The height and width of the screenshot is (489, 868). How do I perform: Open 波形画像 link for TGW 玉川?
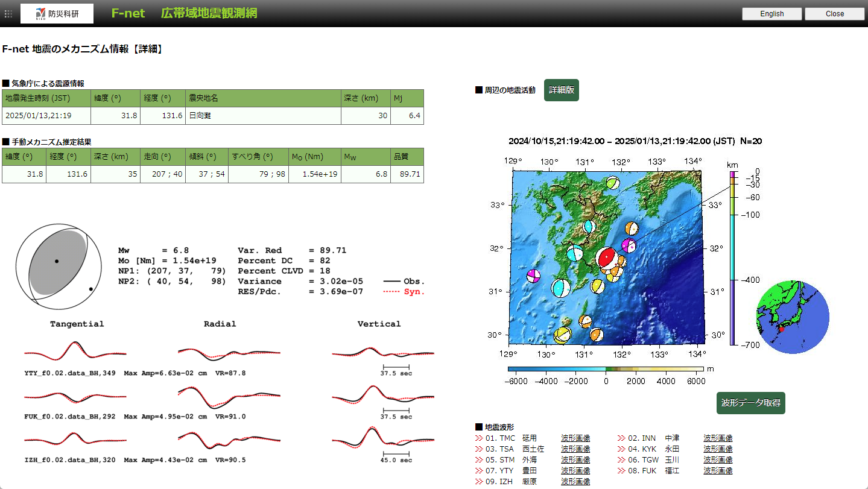point(718,460)
